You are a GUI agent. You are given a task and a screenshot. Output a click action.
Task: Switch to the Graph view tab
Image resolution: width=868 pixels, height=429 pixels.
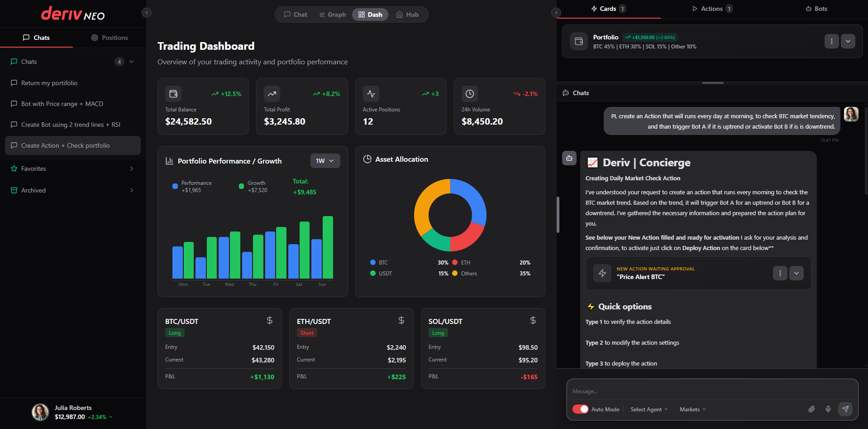(333, 14)
